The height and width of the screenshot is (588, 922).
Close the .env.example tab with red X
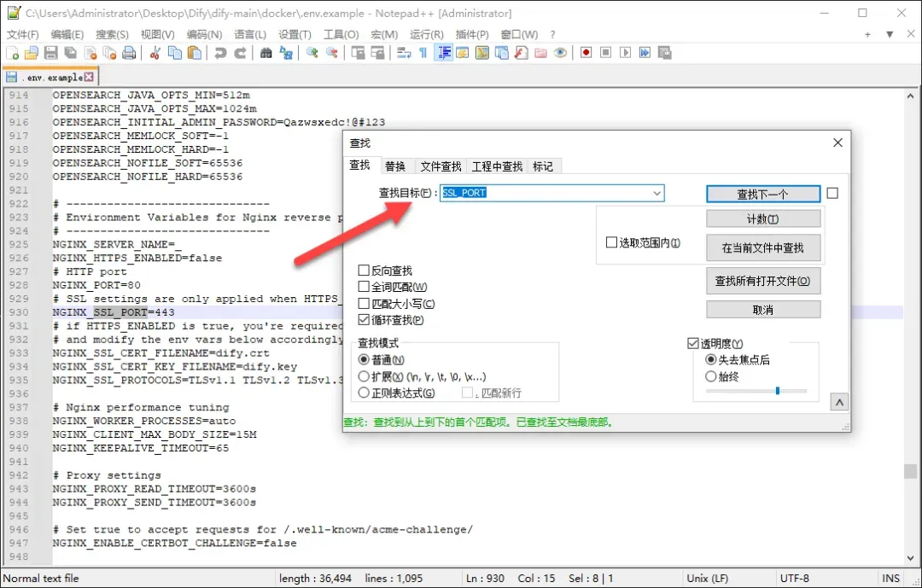tap(89, 77)
